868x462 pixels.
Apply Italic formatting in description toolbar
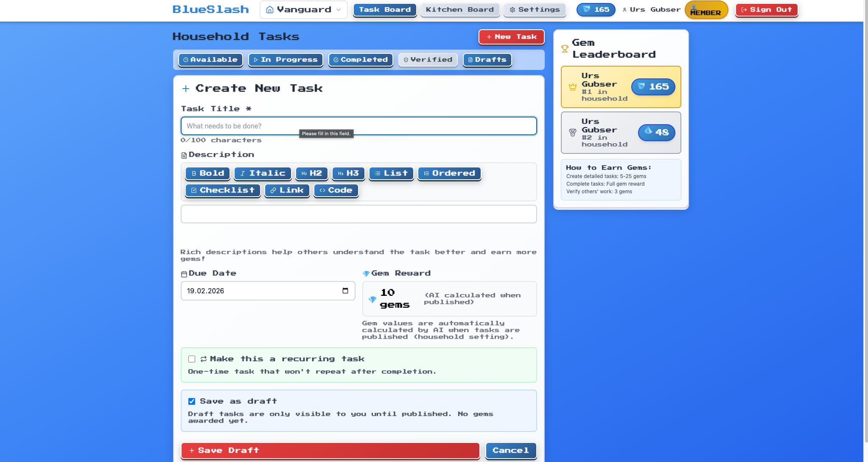click(x=262, y=173)
